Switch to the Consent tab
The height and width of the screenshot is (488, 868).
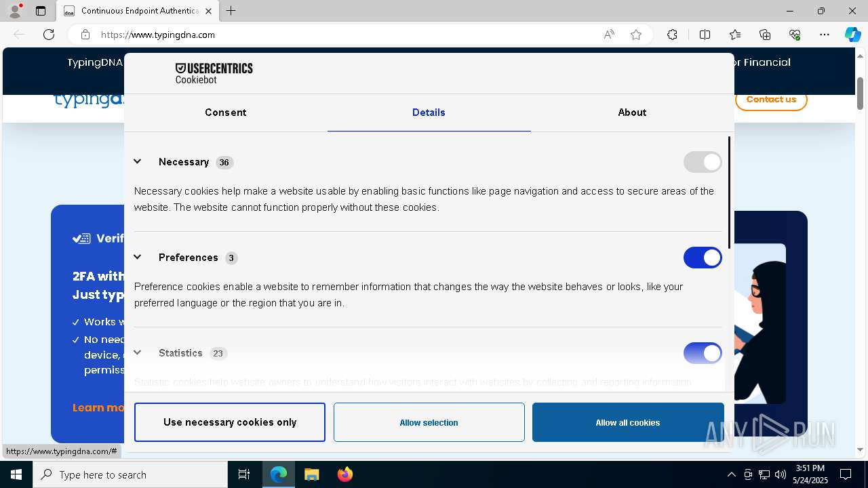226,113
